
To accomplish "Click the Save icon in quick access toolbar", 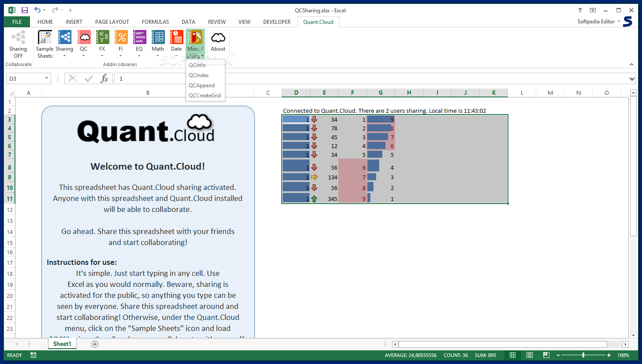I will 25,10.
